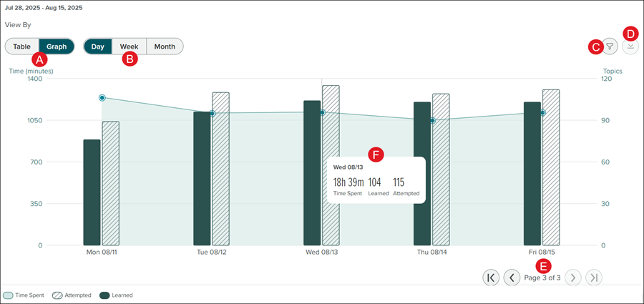The image size is (644, 304).
Task: Click the Fri 08/15 hatched Attempted bar
Action: [x=551, y=167]
